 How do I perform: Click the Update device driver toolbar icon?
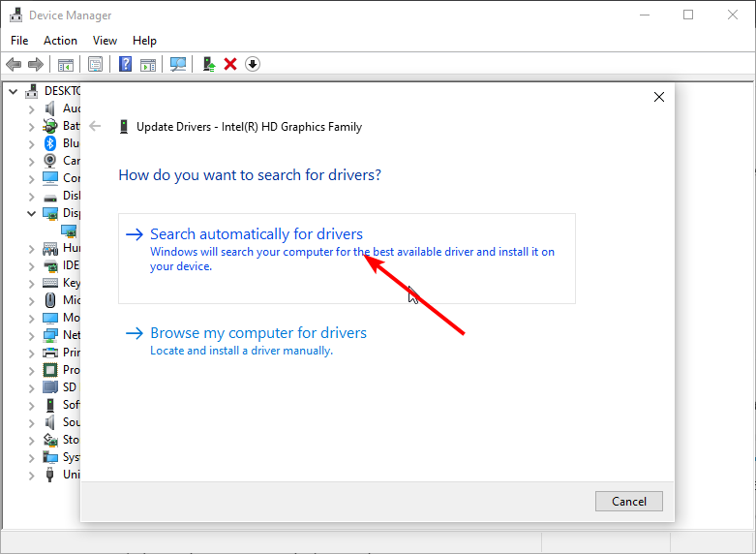[x=209, y=64]
